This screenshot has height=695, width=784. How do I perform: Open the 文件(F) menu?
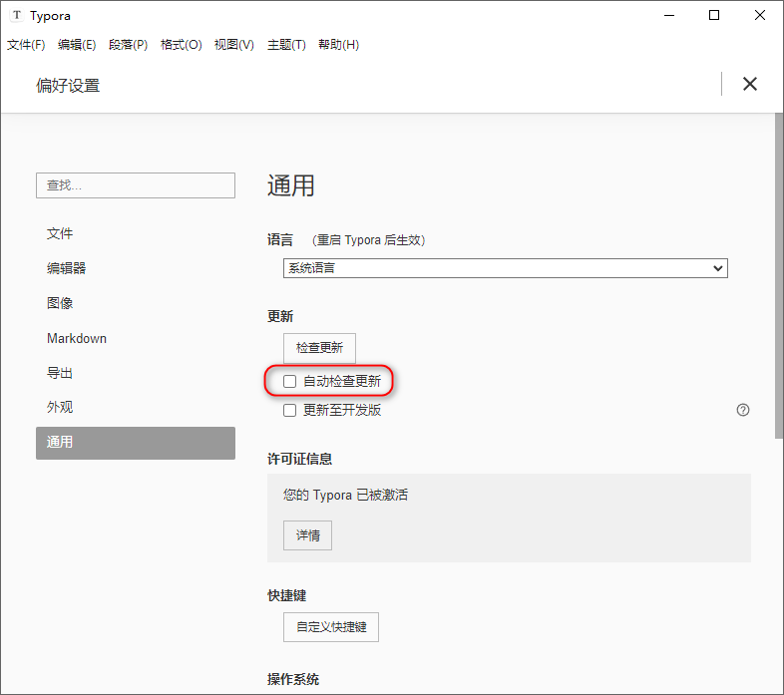point(26,45)
